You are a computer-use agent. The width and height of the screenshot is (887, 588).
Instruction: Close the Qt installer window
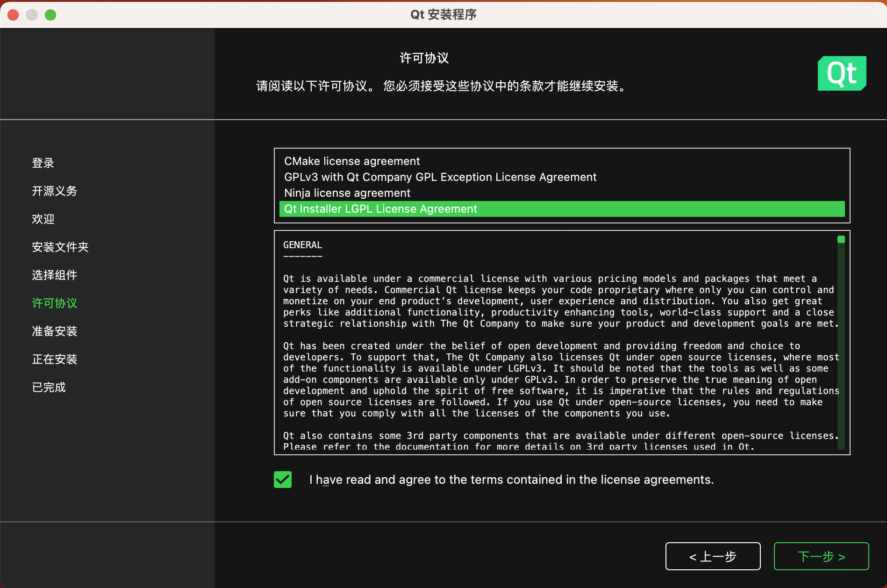13,15
